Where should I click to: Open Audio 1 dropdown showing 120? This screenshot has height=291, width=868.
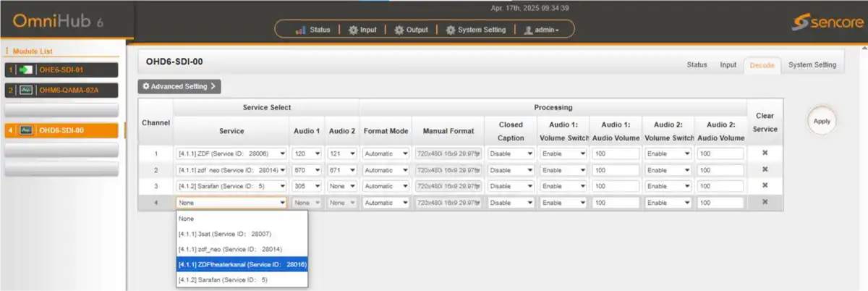pos(307,153)
